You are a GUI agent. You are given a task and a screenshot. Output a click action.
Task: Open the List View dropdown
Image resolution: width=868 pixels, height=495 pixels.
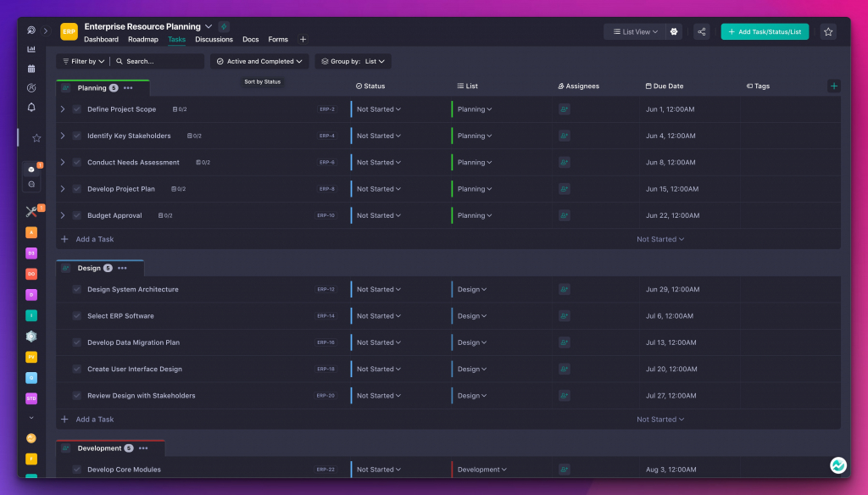coord(635,31)
